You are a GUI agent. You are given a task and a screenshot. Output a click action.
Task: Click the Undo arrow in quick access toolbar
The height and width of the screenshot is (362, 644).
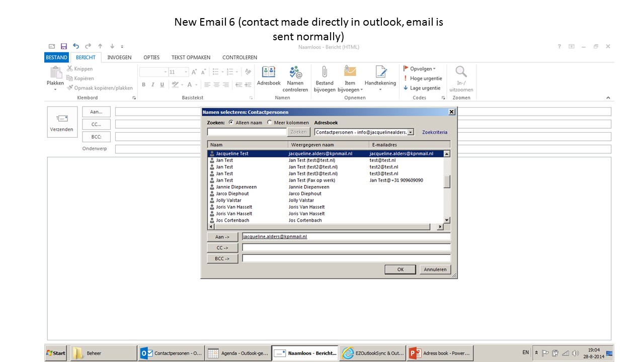pyautogui.click(x=76, y=46)
